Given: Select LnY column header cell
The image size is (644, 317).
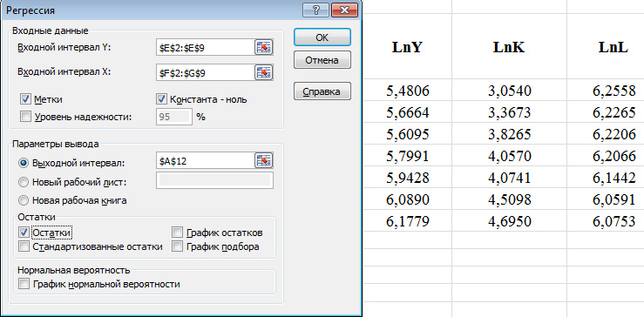Looking at the screenshot, I should click(x=408, y=46).
